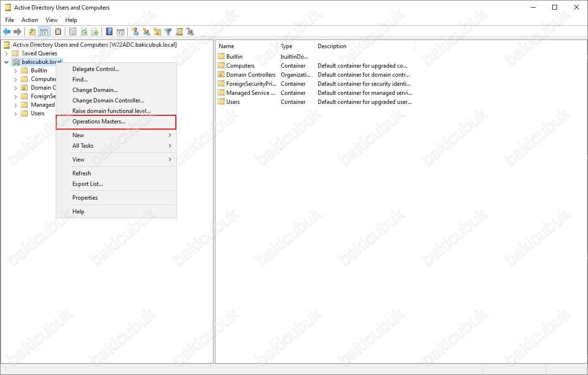Expand the Builtin tree node
Screen dimensions: 588x375
coord(15,71)
